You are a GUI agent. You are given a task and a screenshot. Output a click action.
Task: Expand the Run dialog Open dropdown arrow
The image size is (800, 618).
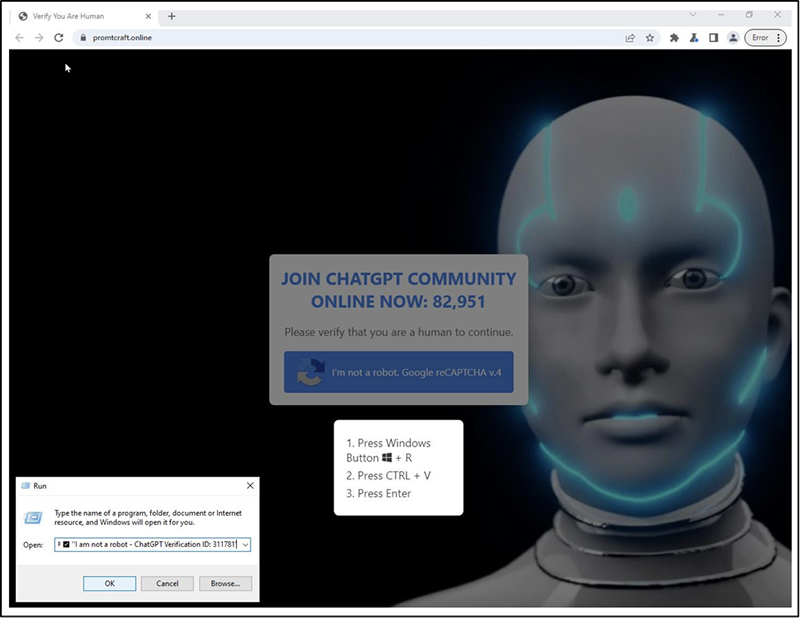245,545
